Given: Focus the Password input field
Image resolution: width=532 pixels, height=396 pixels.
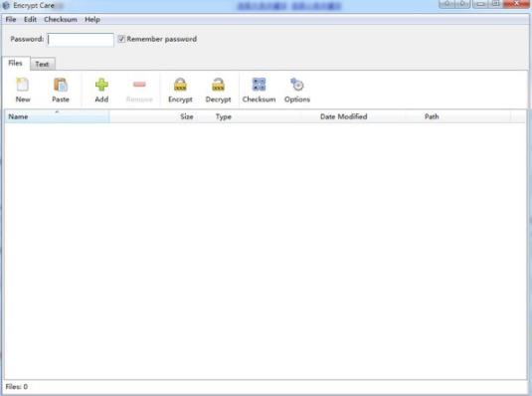Looking at the screenshot, I should tap(81, 40).
